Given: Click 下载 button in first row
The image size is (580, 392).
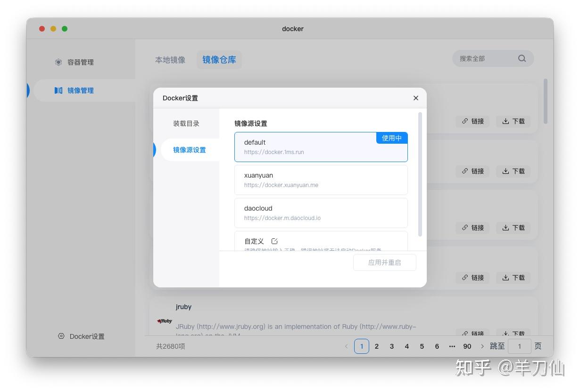Looking at the screenshot, I should coord(514,121).
